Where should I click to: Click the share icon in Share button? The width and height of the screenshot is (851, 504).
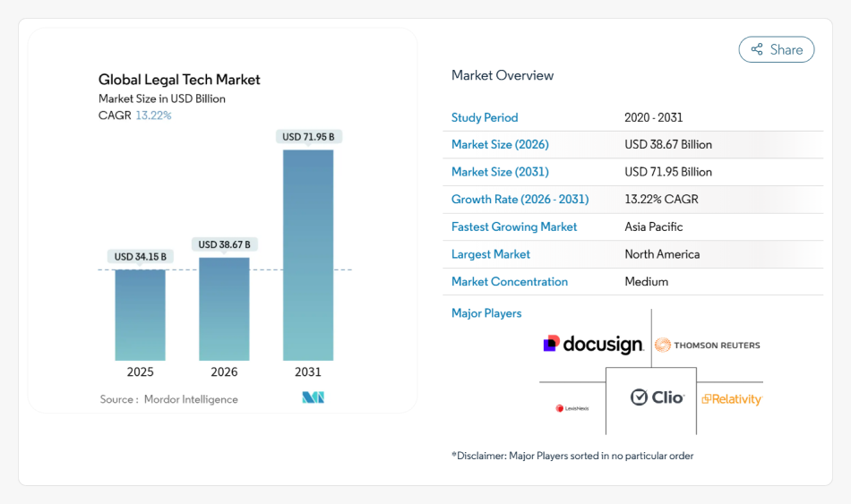click(757, 50)
